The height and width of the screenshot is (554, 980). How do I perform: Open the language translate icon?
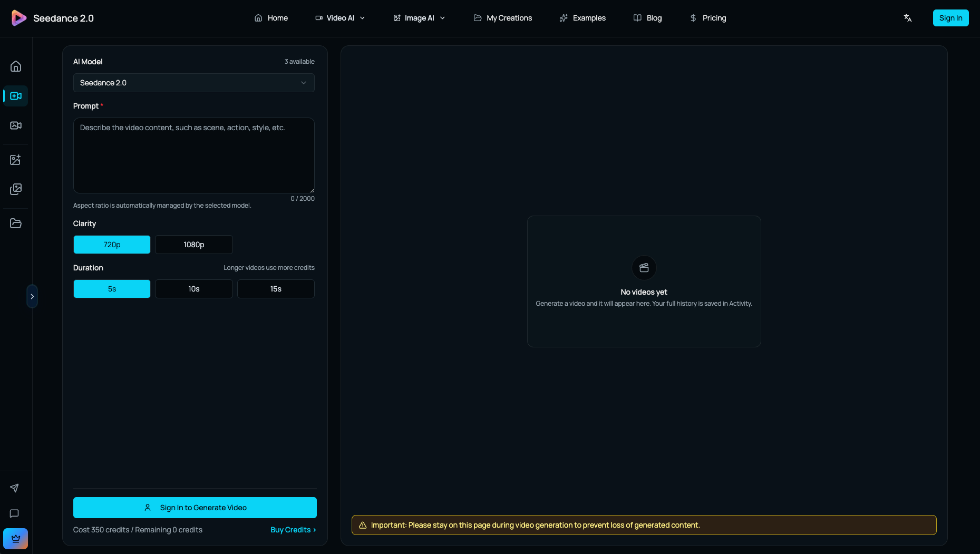908,17
